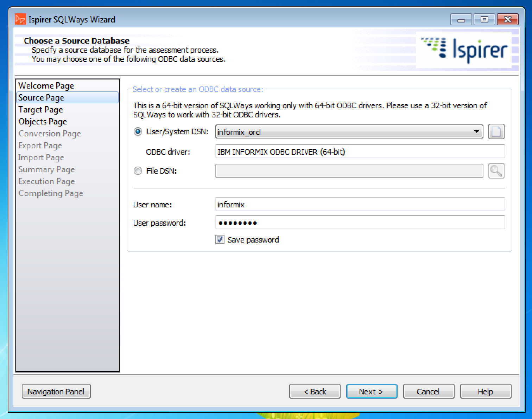The height and width of the screenshot is (419, 532).
Task: Select Execution Page in navigation list
Action: pyautogui.click(x=68, y=181)
